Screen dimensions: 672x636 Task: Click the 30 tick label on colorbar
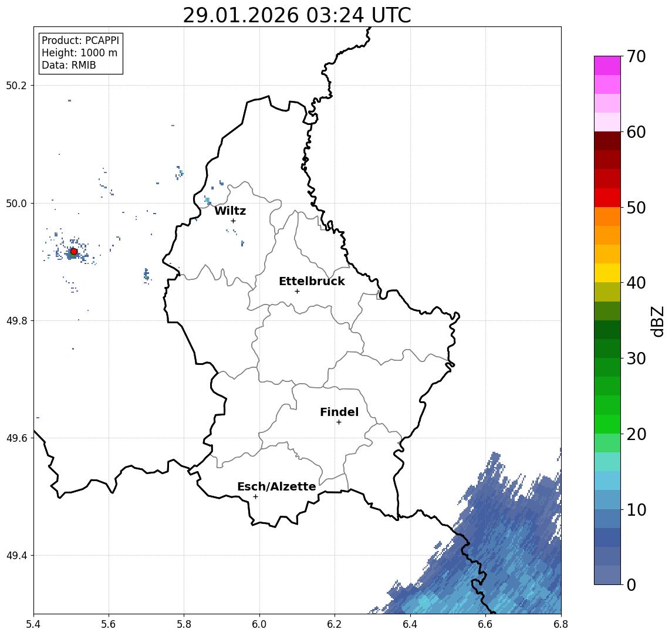pos(636,358)
